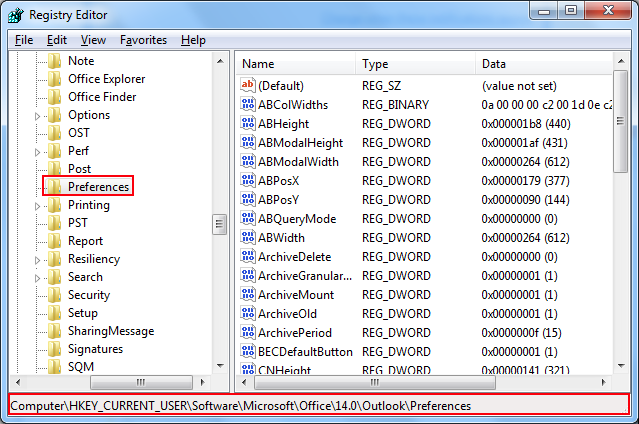Viewport: 639px width, 424px height.
Task: Select the BECDefaultButton value name
Action: click(305, 352)
